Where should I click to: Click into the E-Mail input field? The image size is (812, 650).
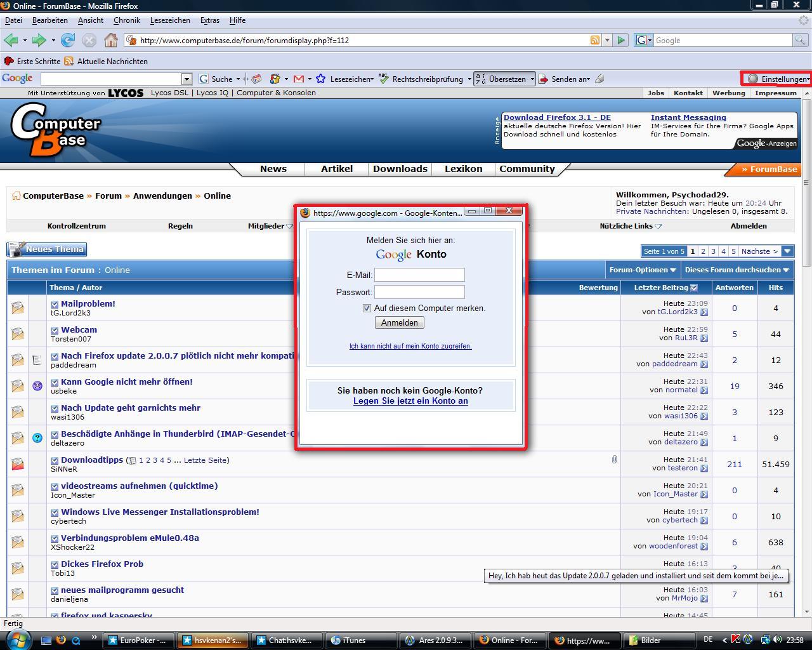[419, 275]
